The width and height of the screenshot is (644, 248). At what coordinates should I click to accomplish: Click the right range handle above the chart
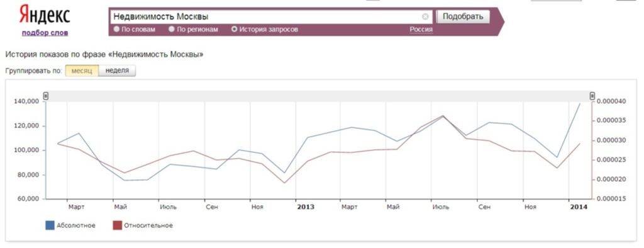592,96
